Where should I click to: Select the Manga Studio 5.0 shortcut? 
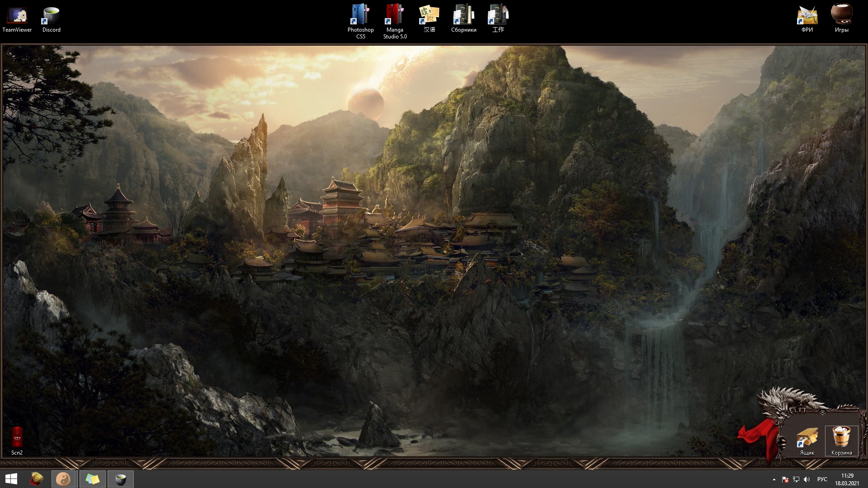pos(395,21)
